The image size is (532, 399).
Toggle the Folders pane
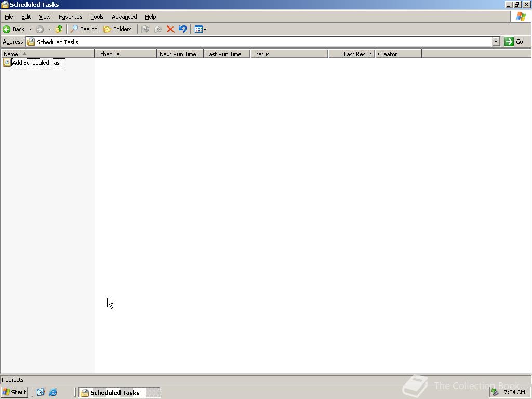[117, 29]
